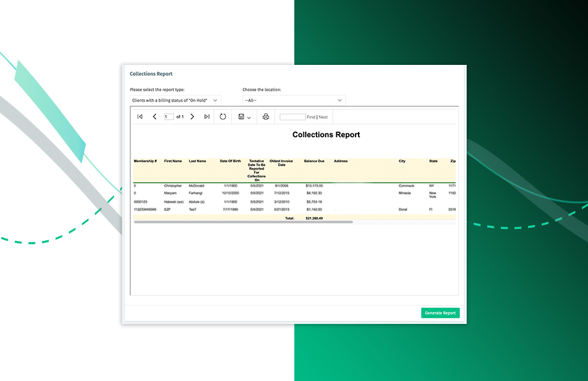Click the horizontal report scrollbar

pyautogui.click(x=243, y=222)
